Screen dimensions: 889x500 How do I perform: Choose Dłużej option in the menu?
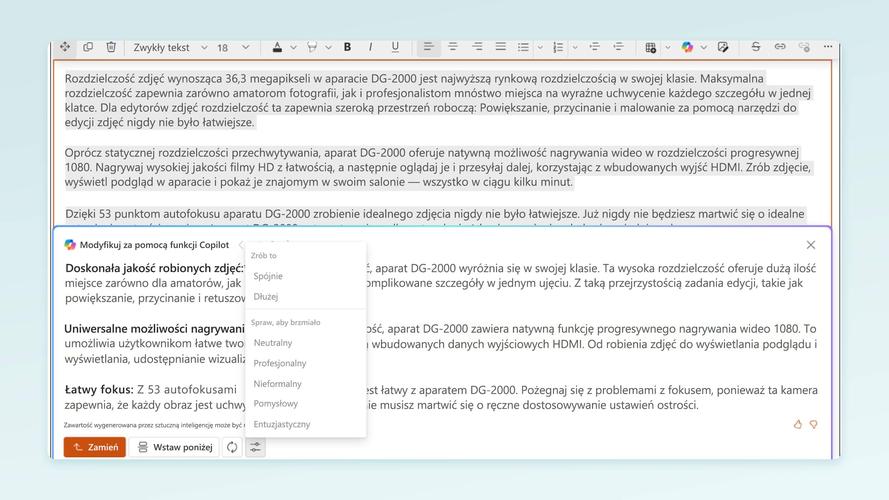tap(266, 297)
